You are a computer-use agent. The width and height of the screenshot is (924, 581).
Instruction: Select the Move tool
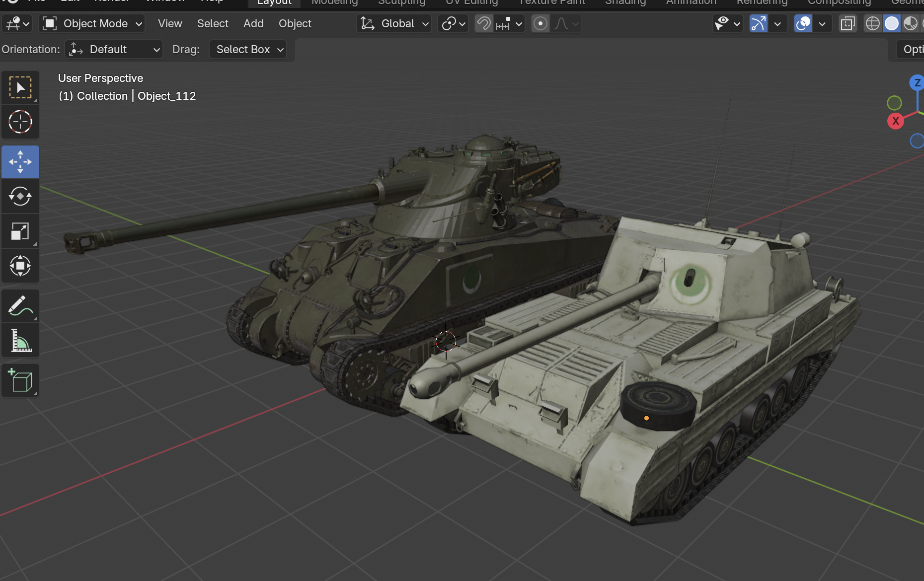20,162
